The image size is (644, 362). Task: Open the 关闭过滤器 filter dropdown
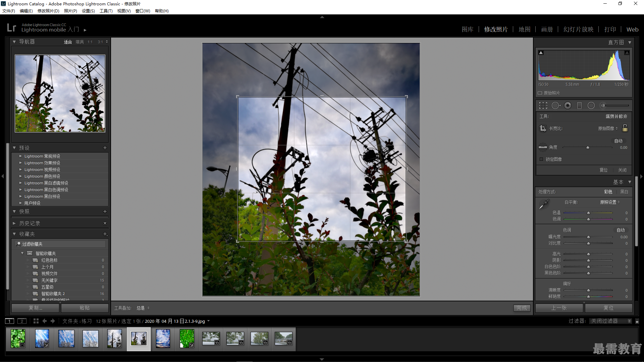point(610,321)
